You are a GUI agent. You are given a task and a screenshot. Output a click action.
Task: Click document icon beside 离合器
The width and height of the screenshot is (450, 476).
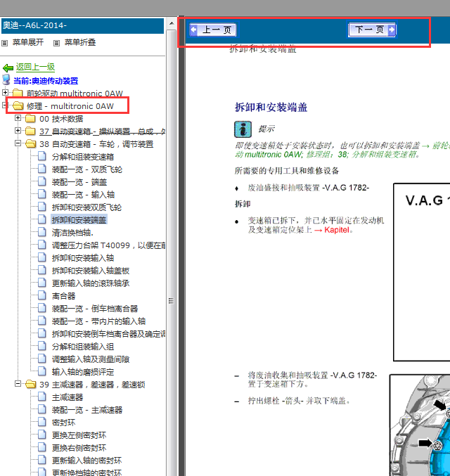point(42,295)
